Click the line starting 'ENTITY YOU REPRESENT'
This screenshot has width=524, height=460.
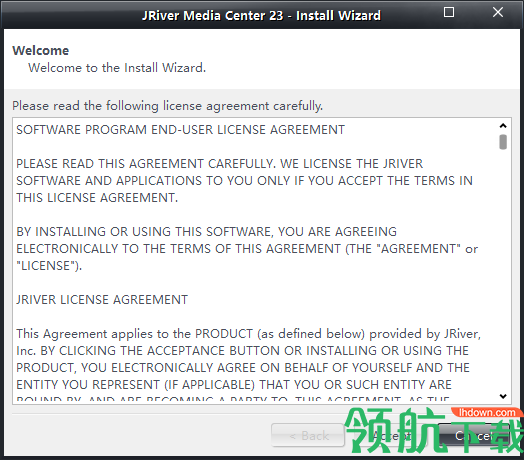(x=234, y=385)
